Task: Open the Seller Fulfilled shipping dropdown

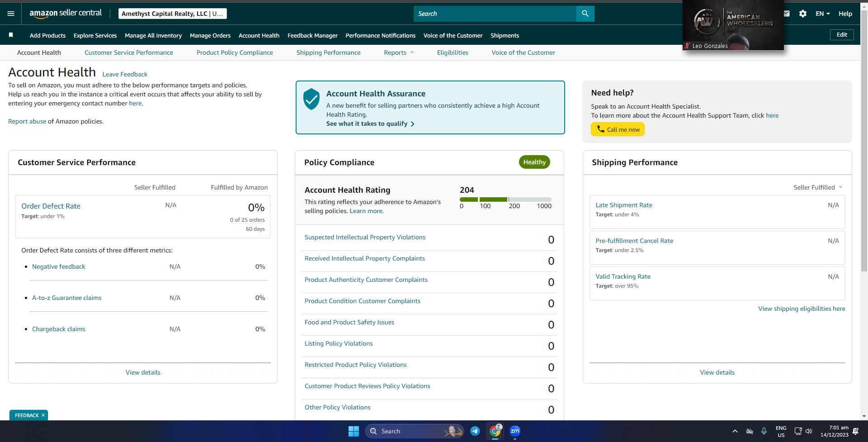Action: coord(818,187)
